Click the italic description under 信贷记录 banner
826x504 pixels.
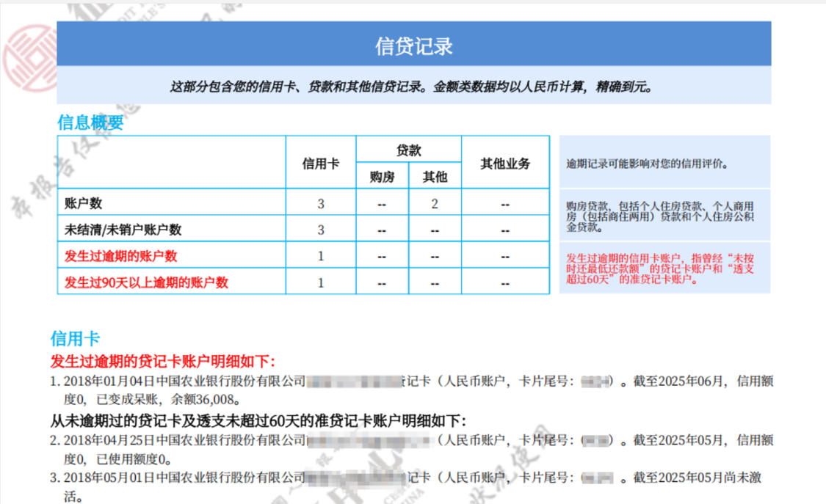pyautogui.click(x=411, y=87)
